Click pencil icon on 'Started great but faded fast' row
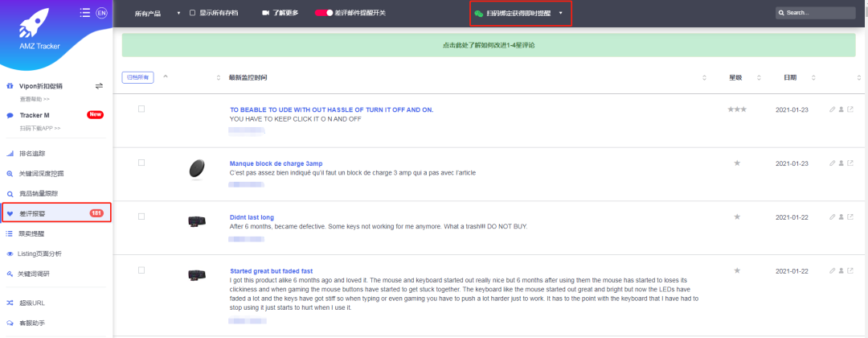 tap(832, 271)
